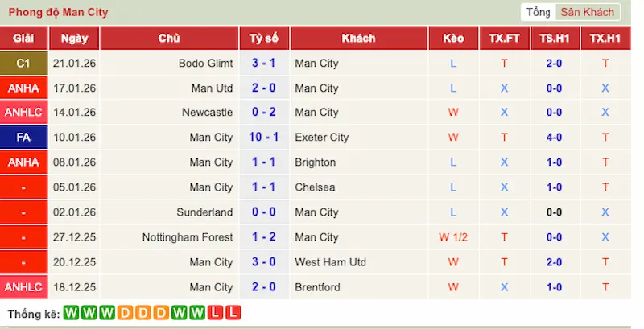The width and height of the screenshot is (644, 329).
Task: Click the ANHLC badge in Newcastle row
Action: [24, 113]
